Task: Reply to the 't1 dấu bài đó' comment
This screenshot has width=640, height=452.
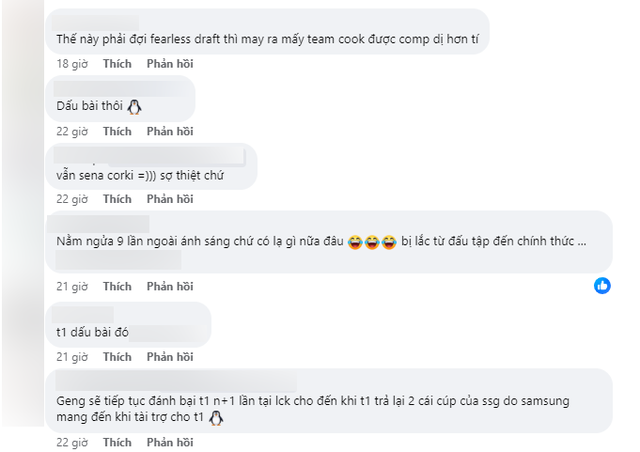Action: click(x=168, y=356)
